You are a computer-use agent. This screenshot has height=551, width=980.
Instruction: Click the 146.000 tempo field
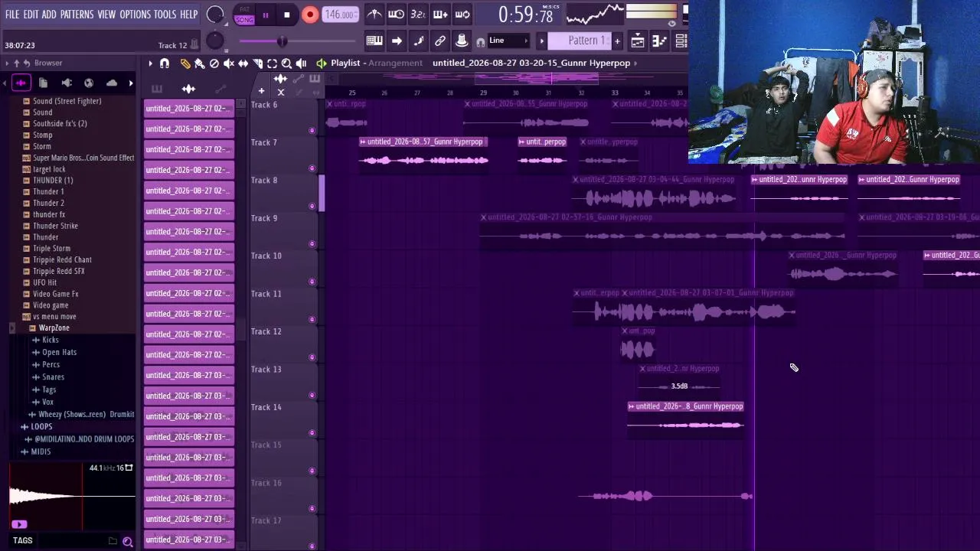click(x=339, y=15)
